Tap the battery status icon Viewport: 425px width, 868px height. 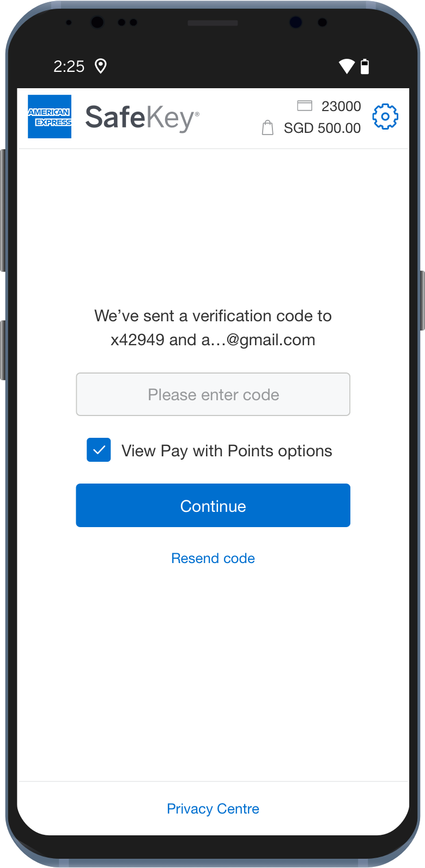click(x=365, y=66)
